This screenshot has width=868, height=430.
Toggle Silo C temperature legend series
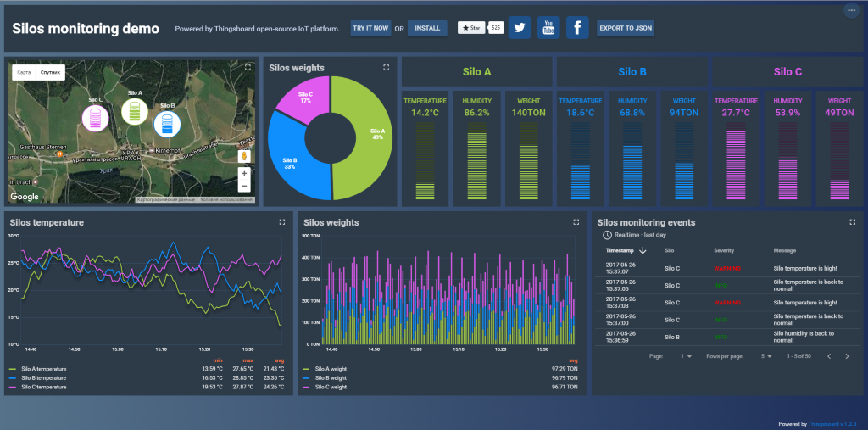coord(43,387)
